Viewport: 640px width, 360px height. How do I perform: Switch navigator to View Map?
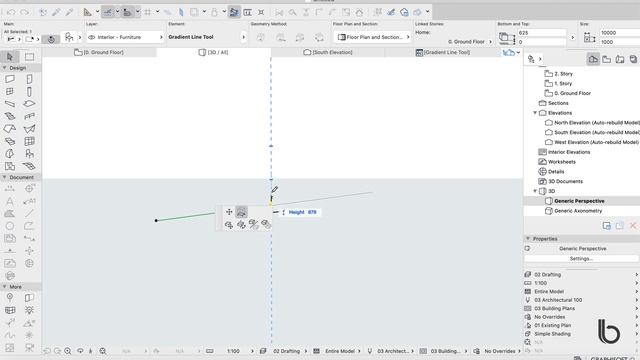click(607, 59)
